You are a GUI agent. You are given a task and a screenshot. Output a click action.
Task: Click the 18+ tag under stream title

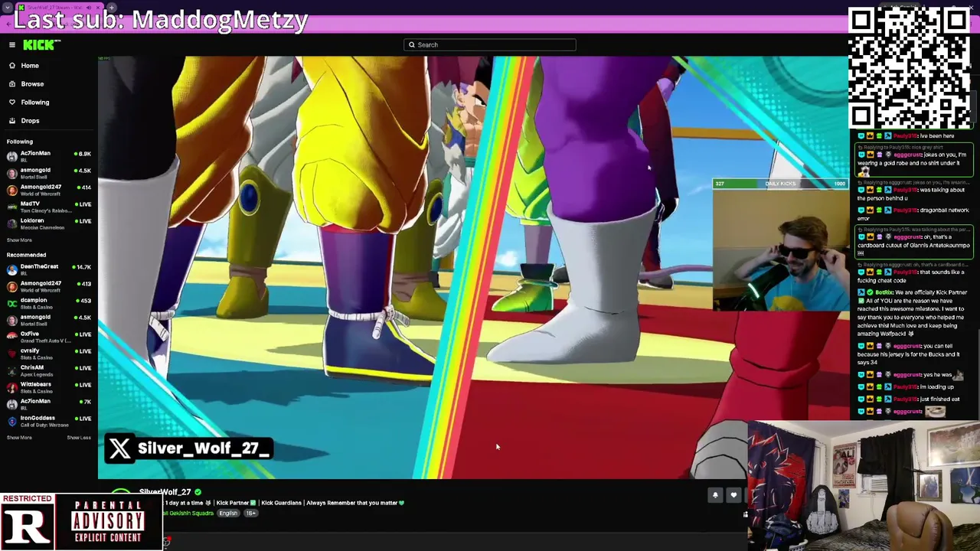250,514
